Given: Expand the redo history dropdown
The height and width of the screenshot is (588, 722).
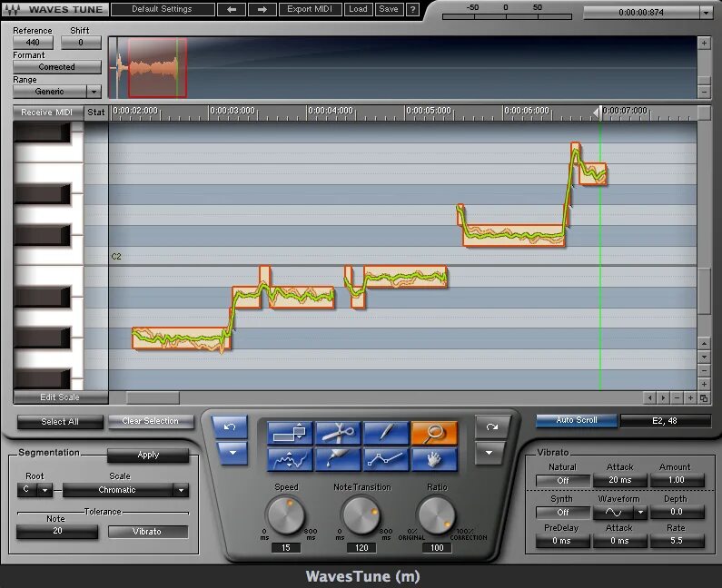Looking at the screenshot, I should click(489, 453).
